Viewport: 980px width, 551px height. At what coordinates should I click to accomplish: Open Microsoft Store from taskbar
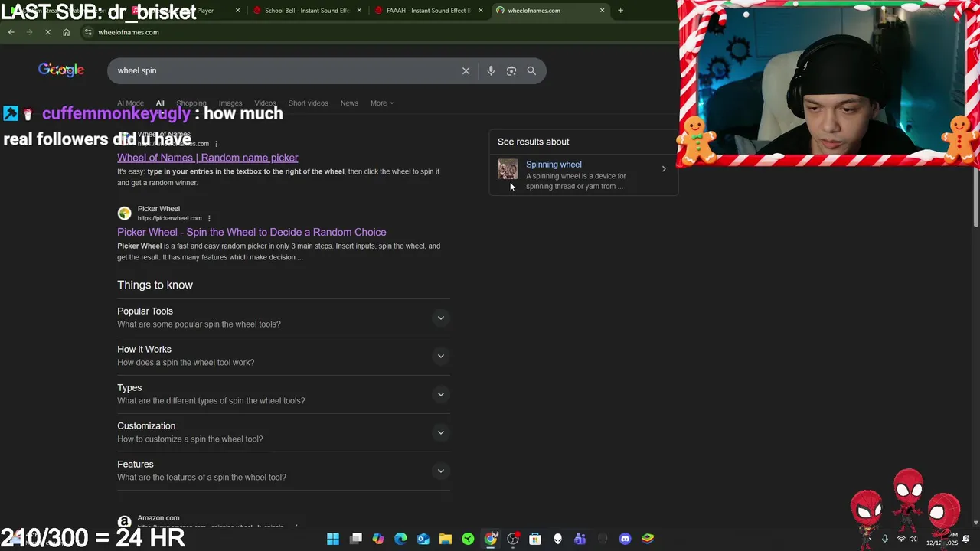click(535, 539)
